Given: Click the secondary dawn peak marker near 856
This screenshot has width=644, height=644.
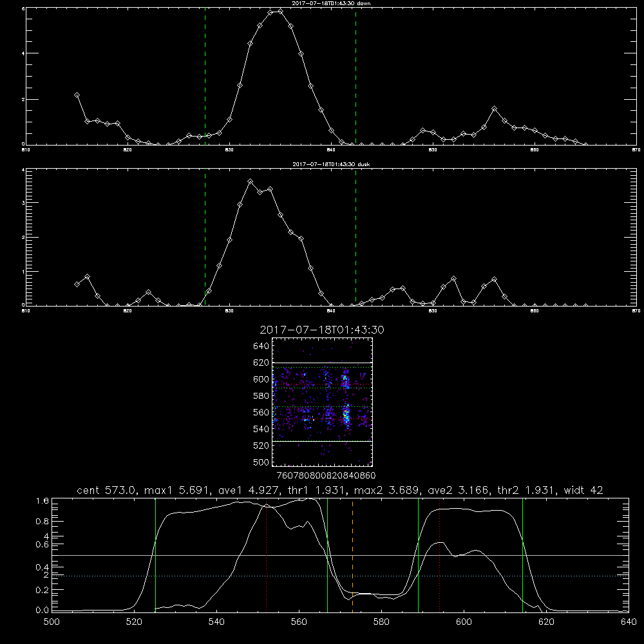Looking at the screenshot, I should [494, 108].
